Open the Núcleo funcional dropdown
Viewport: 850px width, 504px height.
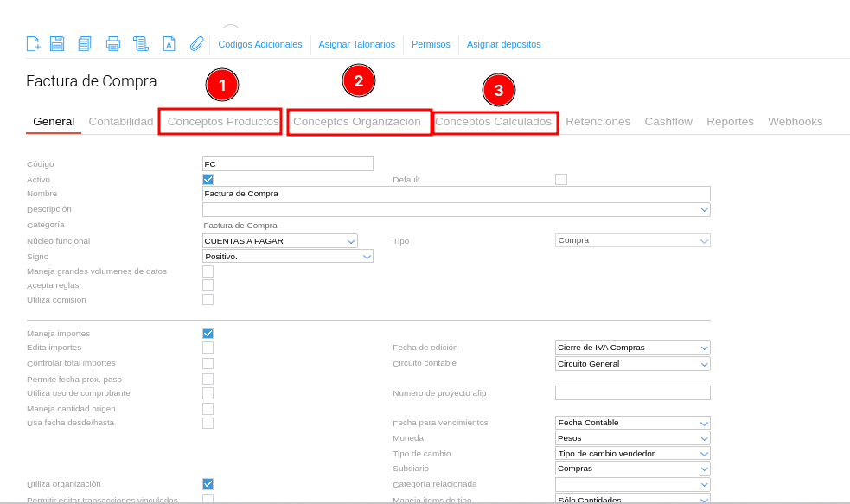click(279, 241)
